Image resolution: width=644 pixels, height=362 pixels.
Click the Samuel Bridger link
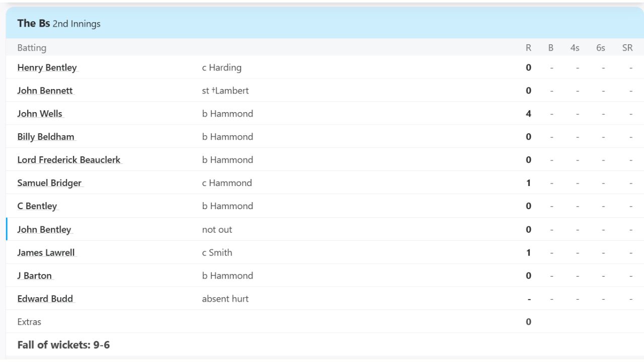pyautogui.click(x=49, y=183)
